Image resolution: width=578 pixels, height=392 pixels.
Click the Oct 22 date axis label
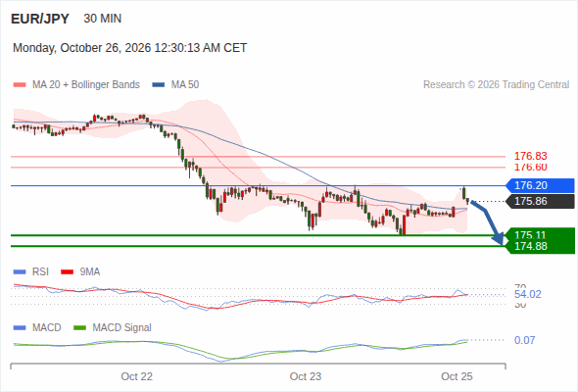pos(137,376)
